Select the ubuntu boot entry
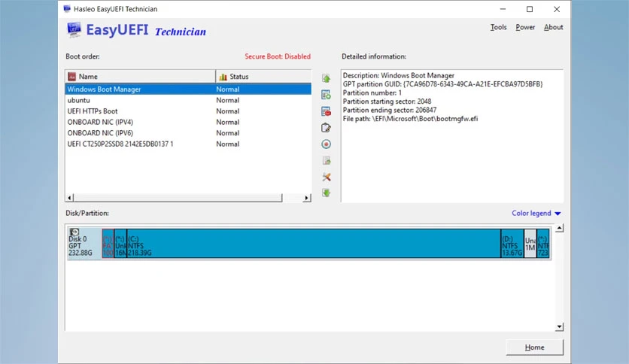Viewport: 629px width, 364px height. (x=188, y=100)
